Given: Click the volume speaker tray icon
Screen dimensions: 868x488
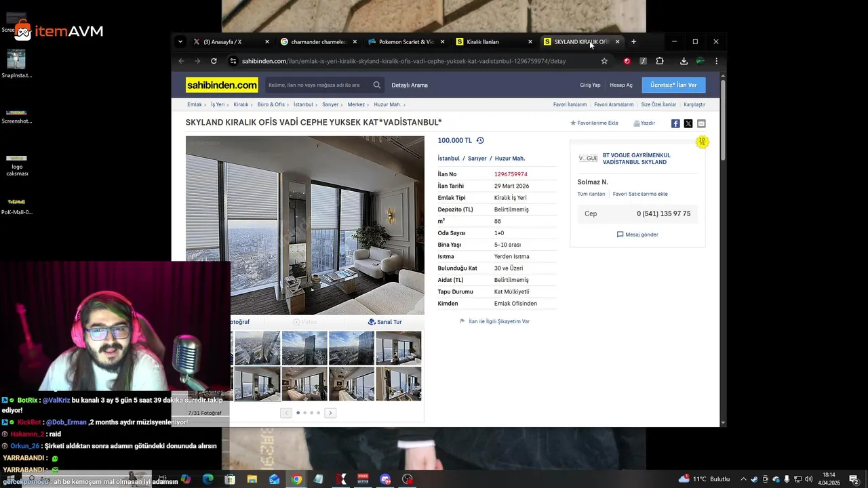Looking at the screenshot, I should pos(808,479).
